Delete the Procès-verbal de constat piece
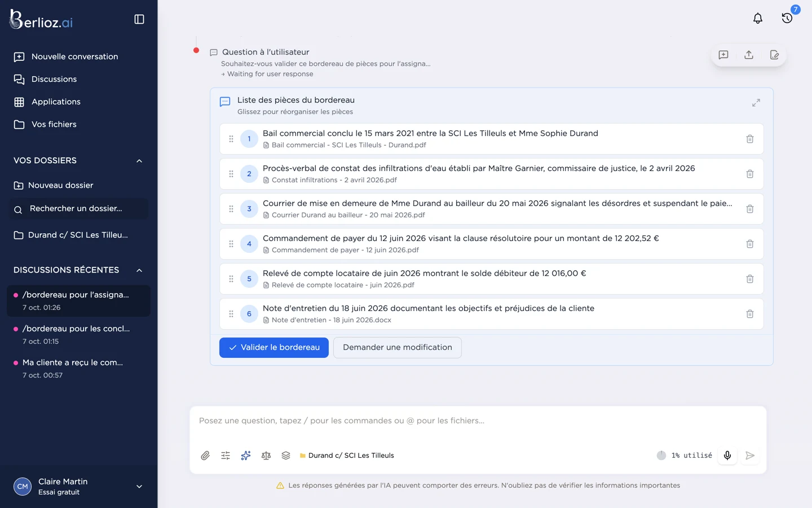 pos(750,174)
